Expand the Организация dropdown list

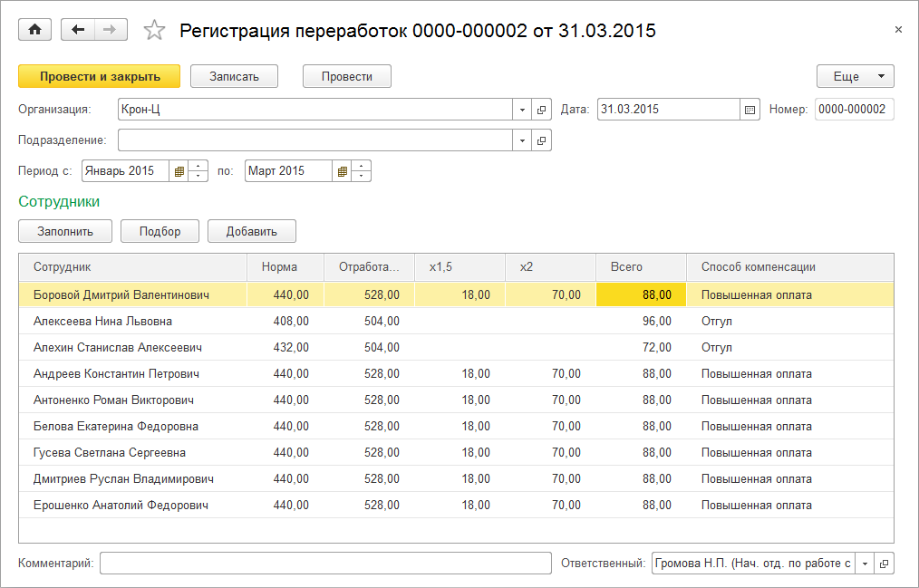click(523, 110)
